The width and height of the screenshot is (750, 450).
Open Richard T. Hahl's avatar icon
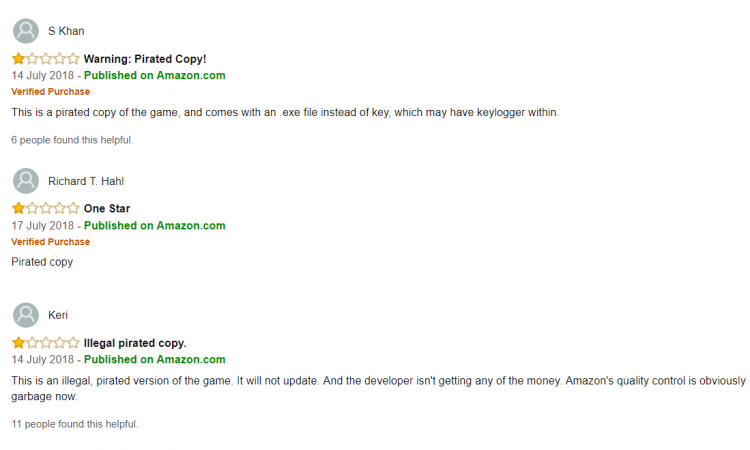[26, 181]
